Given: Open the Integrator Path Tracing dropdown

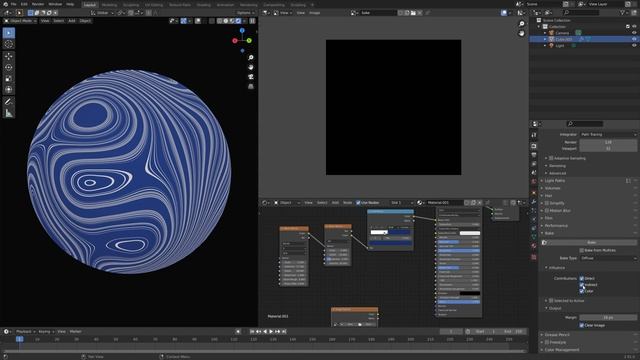Looking at the screenshot, I should 608,134.
